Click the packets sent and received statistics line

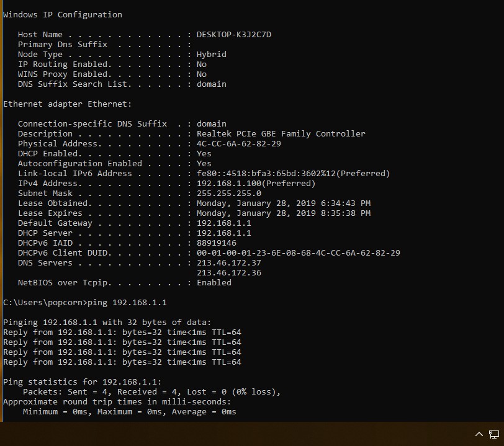click(x=151, y=392)
